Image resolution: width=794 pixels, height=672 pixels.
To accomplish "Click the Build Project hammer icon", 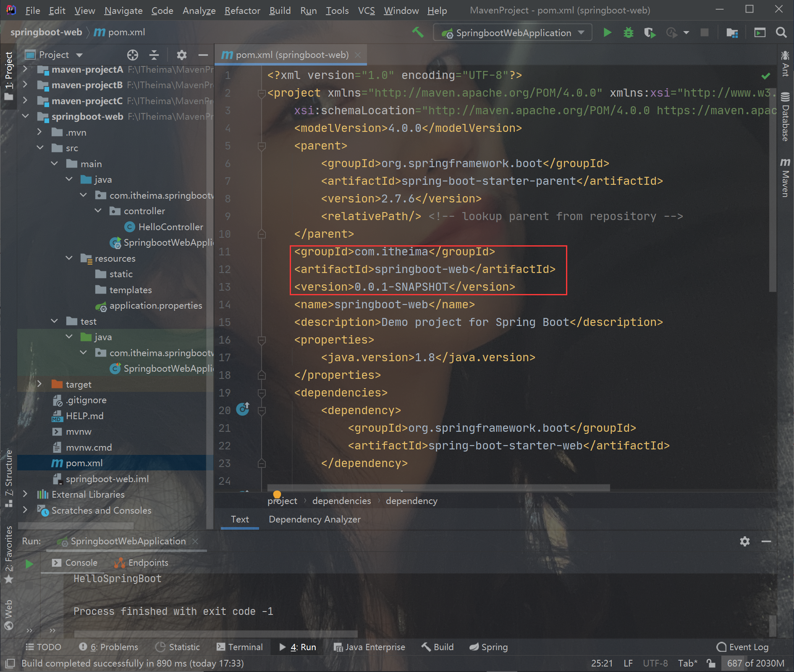I will pos(418,32).
